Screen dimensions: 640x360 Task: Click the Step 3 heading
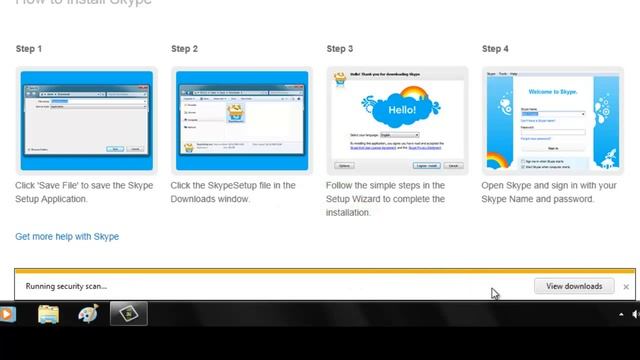coord(340,49)
